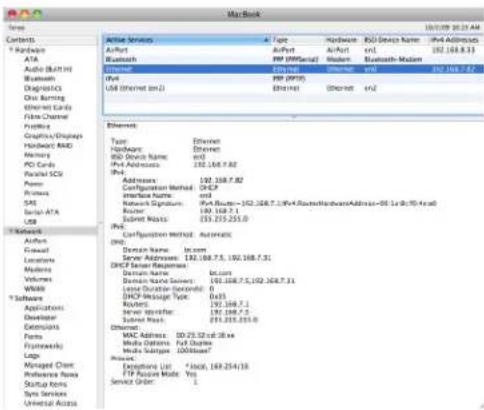The width and height of the screenshot is (484, 410).
Task: Click the Router value 192.168.7.1
Action: click(219, 211)
